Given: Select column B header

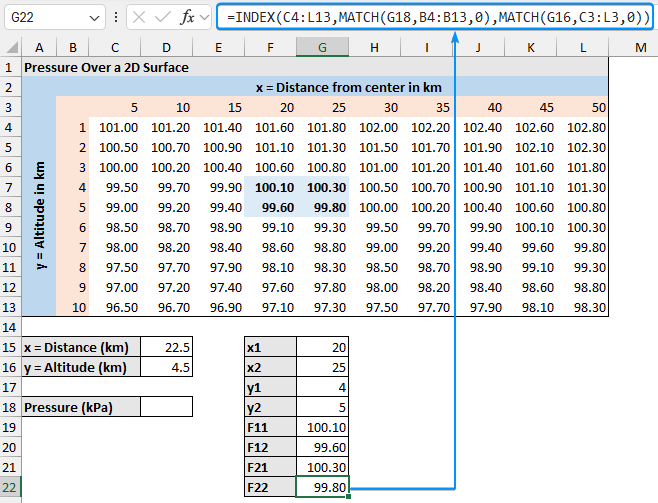Looking at the screenshot, I should pos(73,47).
